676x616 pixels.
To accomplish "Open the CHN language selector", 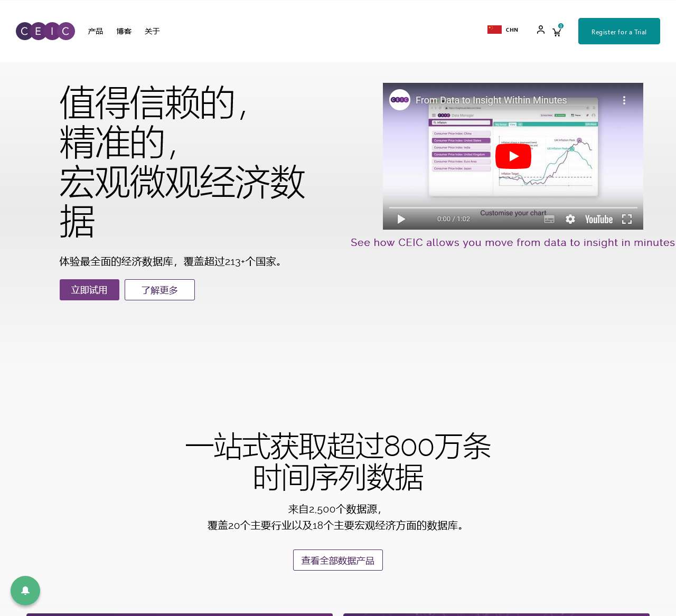I will [502, 30].
